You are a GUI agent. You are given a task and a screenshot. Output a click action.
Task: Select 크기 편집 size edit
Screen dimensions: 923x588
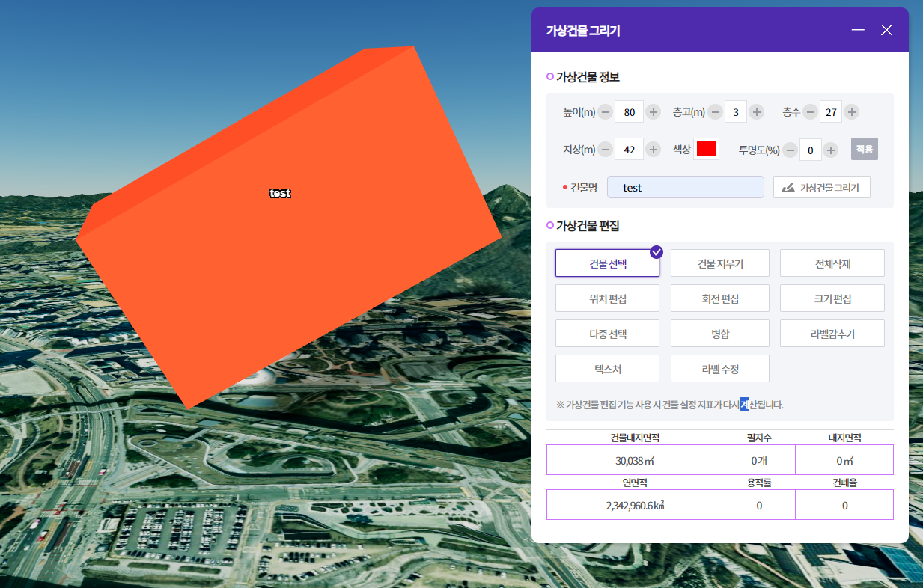(x=832, y=298)
